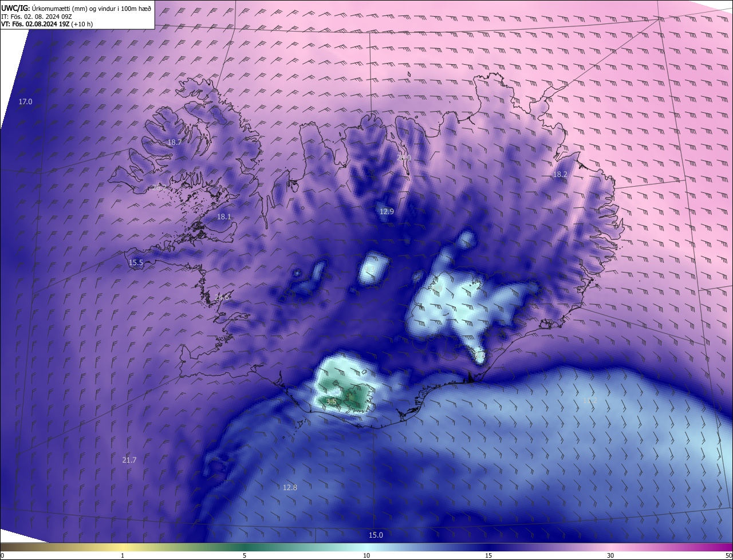733x560 pixels.
Task: Click the 26.2 value label
Action: [x=160, y=187]
